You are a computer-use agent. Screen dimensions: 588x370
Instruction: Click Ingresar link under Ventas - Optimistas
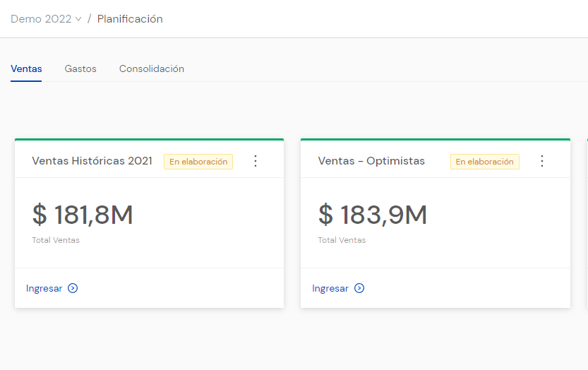pos(330,288)
